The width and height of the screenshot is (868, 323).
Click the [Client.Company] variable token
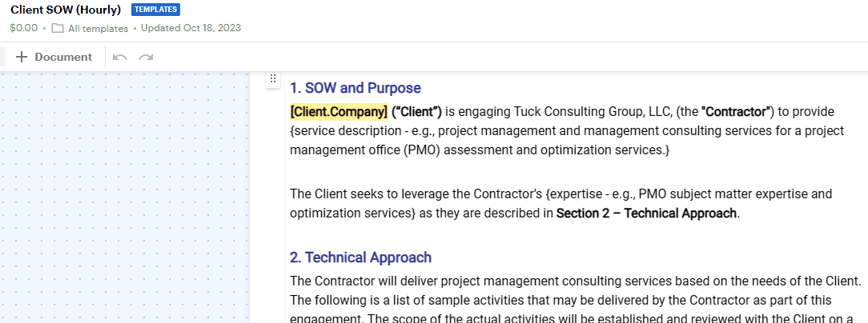click(x=339, y=112)
